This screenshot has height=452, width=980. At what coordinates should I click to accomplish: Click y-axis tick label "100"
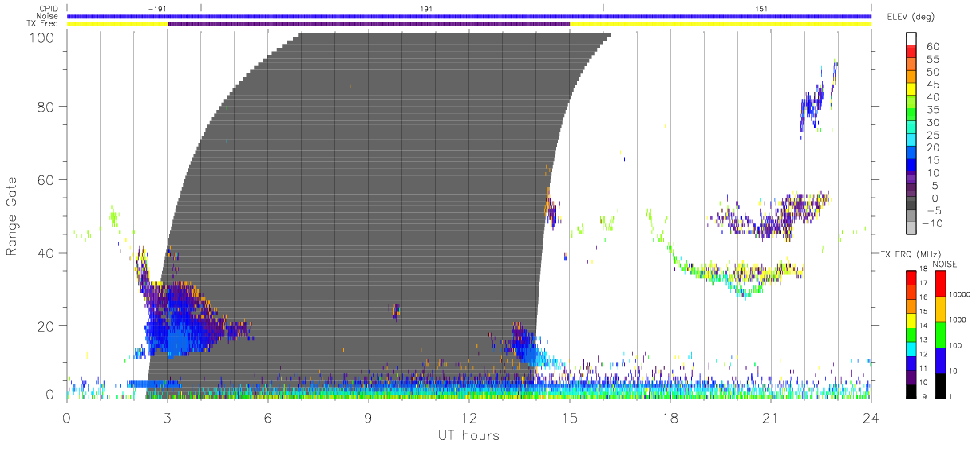tap(42, 37)
